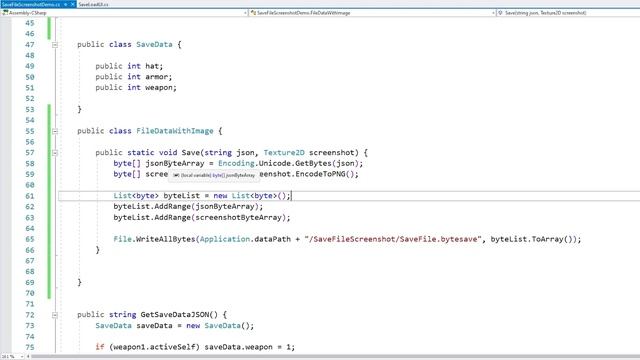The width and height of the screenshot is (640, 360).
Task: Close the SaveFileScreenshotDemo.cs tab
Action: click(x=72, y=4)
